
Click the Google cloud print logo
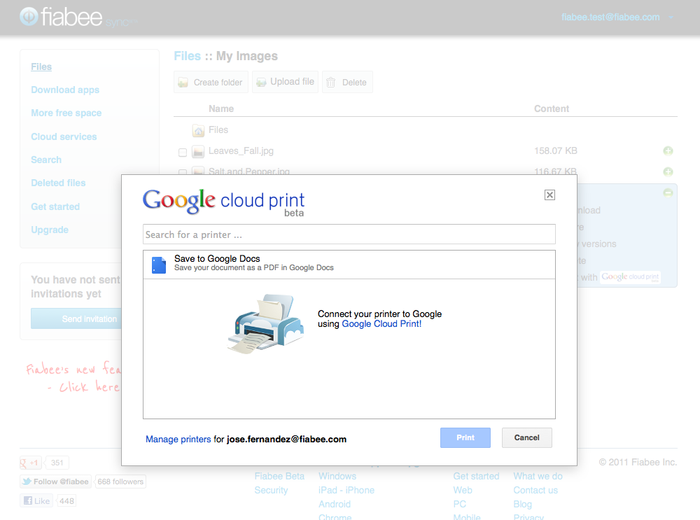click(x=223, y=200)
